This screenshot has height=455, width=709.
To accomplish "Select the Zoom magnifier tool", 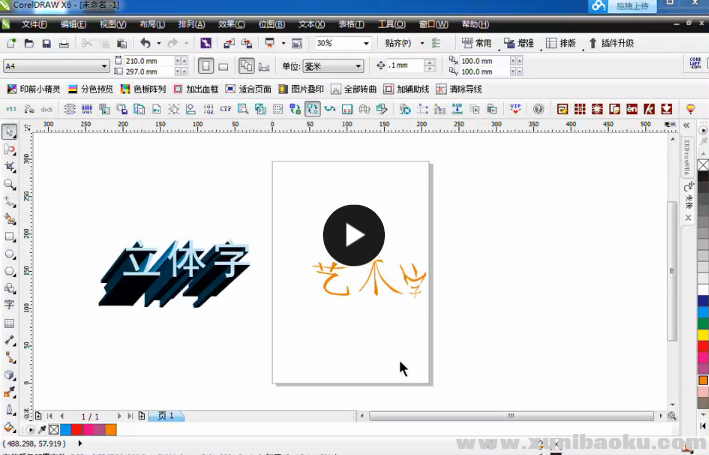I will point(9,184).
